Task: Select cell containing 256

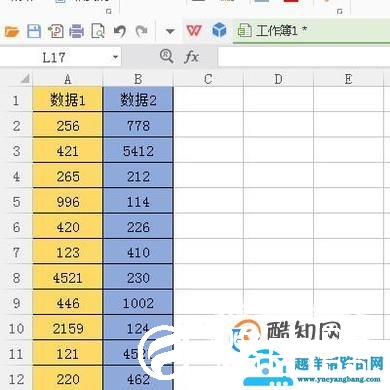Action: point(68,125)
